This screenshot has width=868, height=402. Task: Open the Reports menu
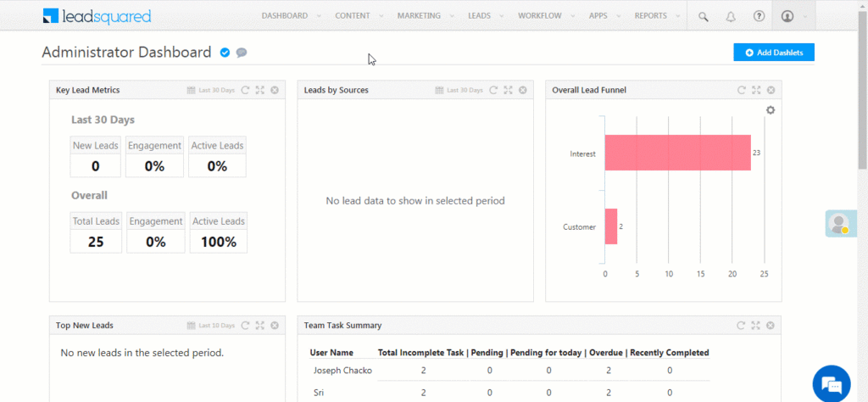point(650,16)
